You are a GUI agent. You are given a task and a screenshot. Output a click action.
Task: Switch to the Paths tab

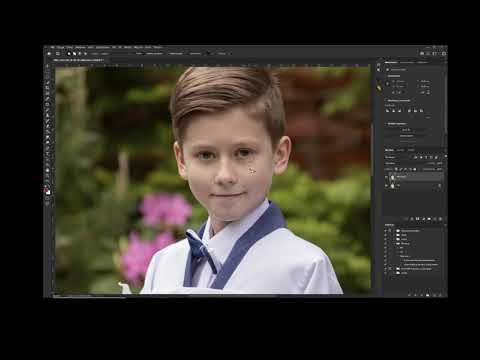411,150
